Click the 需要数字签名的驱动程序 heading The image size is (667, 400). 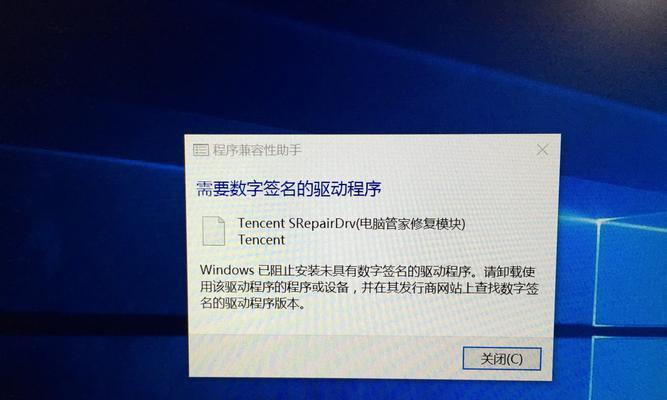tap(288, 189)
